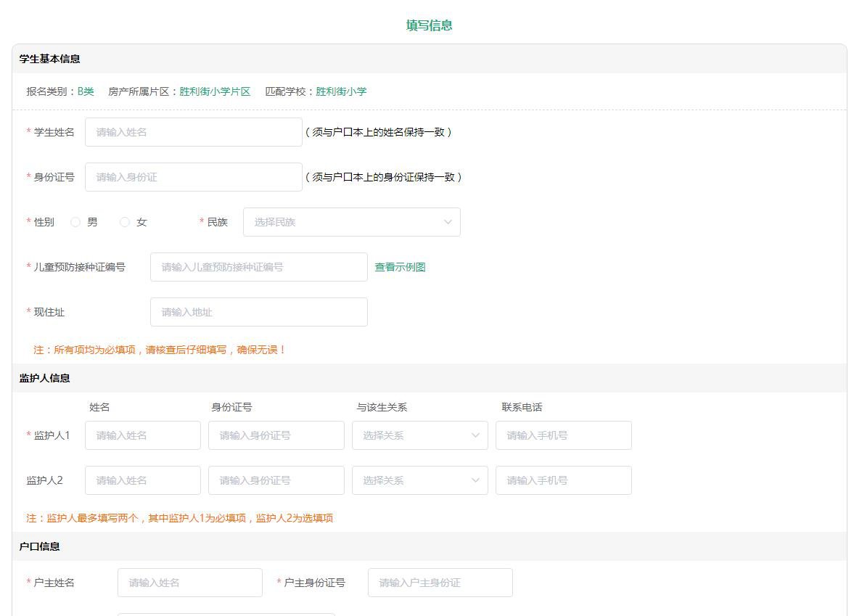Click 监护人2 姓名 input field
862x616 pixels.
[142, 480]
